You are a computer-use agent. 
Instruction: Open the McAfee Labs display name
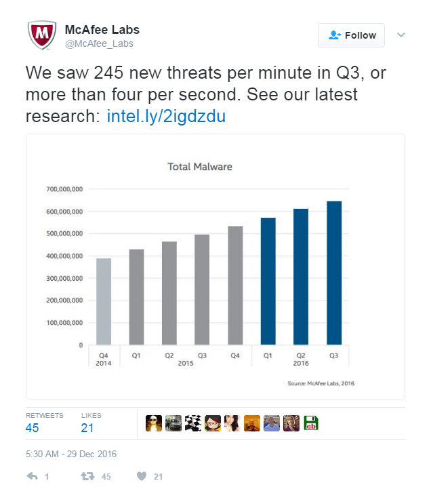click(x=102, y=30)
